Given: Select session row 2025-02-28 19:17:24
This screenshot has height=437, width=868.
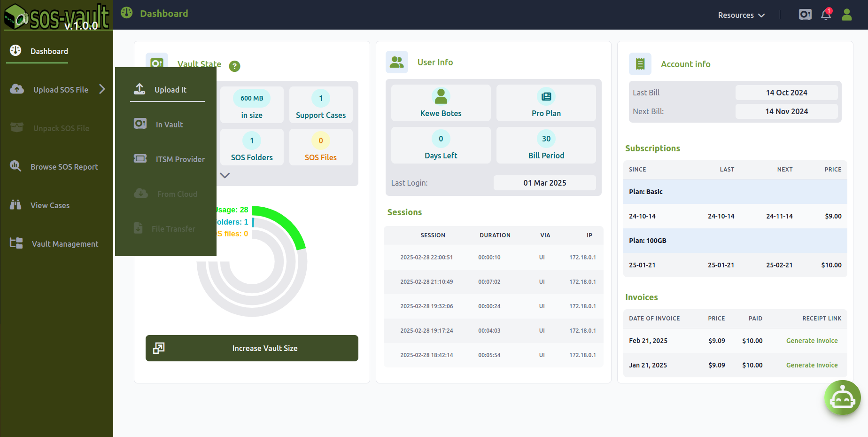Looking at the screenshot, I should click(494, 331).
